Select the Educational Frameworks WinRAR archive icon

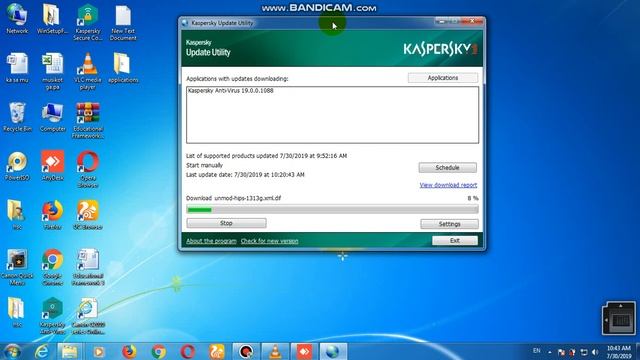[88, 120]
